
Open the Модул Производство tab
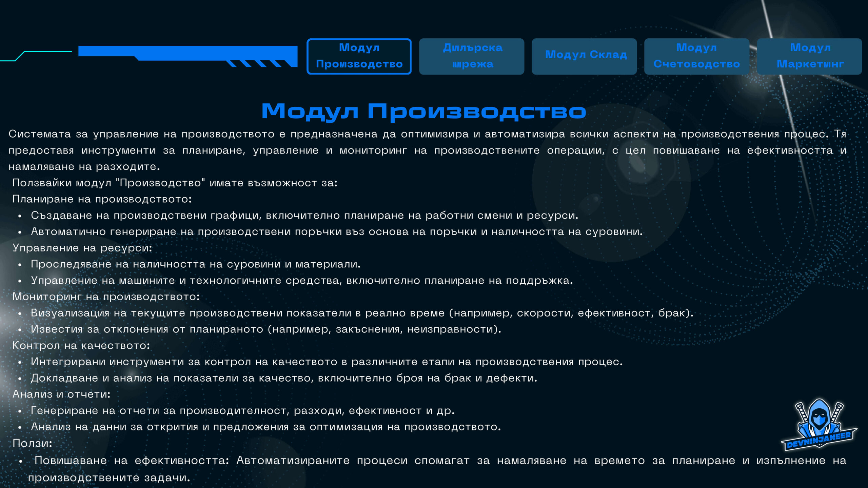click(359, 56)
